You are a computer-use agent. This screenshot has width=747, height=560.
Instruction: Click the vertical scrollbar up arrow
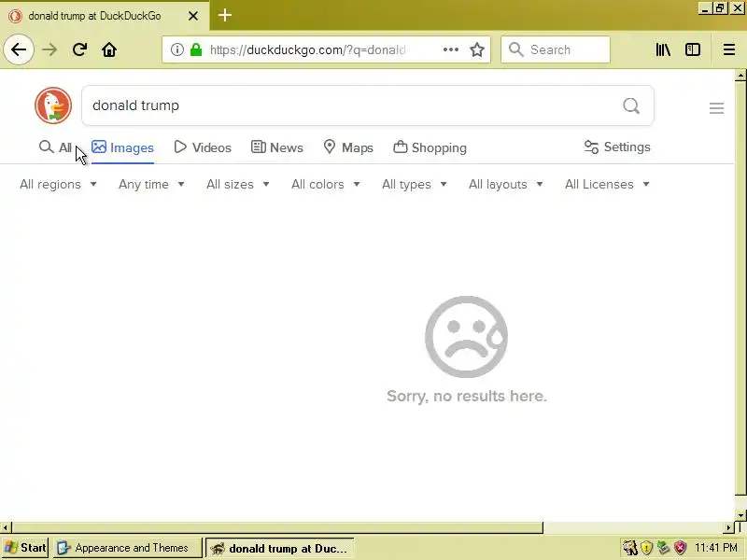coord(740,76)
